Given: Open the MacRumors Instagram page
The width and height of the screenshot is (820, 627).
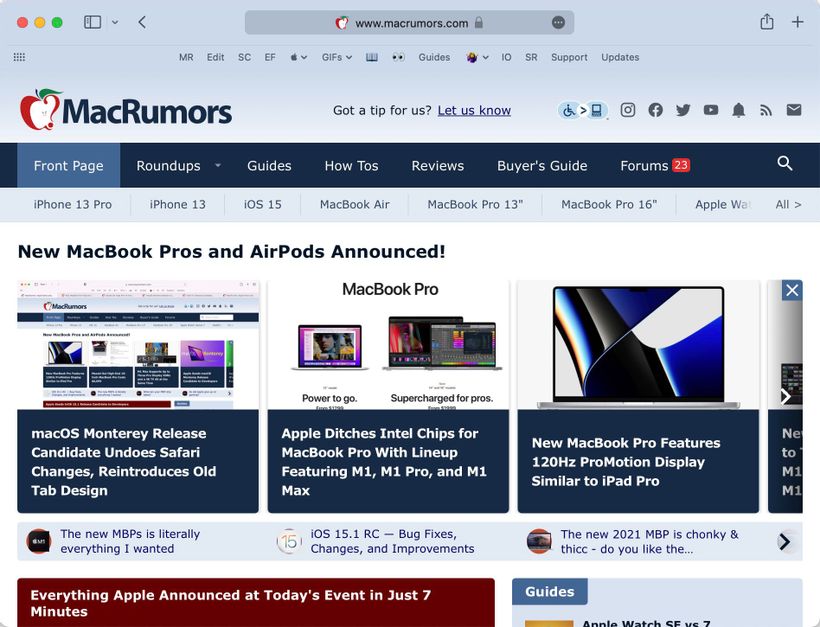Looking at the screenshot, I should (x=628, y=110).
